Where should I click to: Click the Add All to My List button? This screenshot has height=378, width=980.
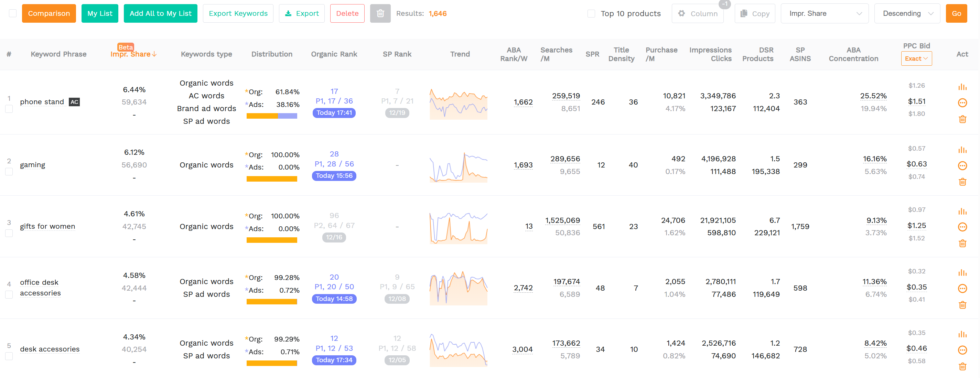pyautogui.click(x=160, y=13)
